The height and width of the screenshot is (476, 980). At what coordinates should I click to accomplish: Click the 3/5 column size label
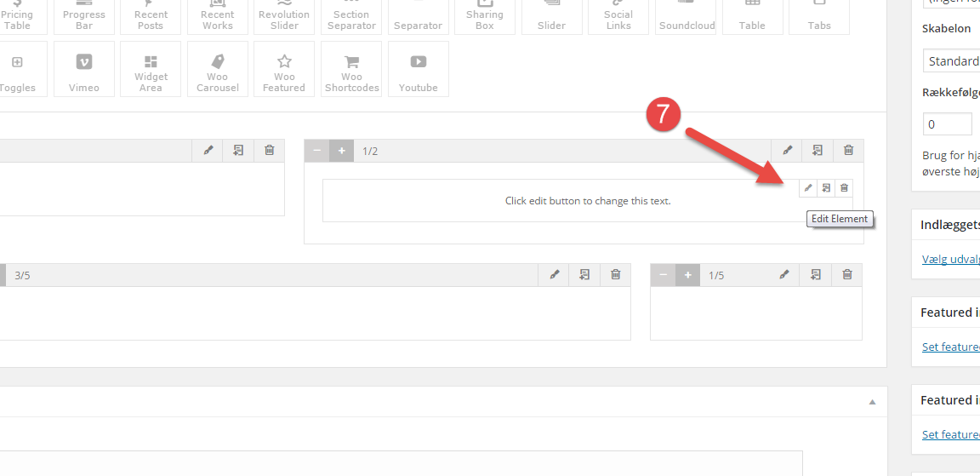(x=22, y=275)
